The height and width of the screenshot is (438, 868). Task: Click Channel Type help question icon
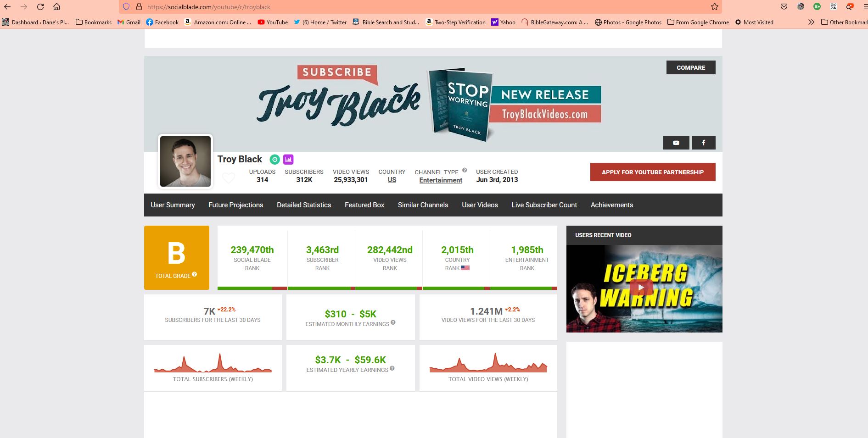click(x=465, y=170)
